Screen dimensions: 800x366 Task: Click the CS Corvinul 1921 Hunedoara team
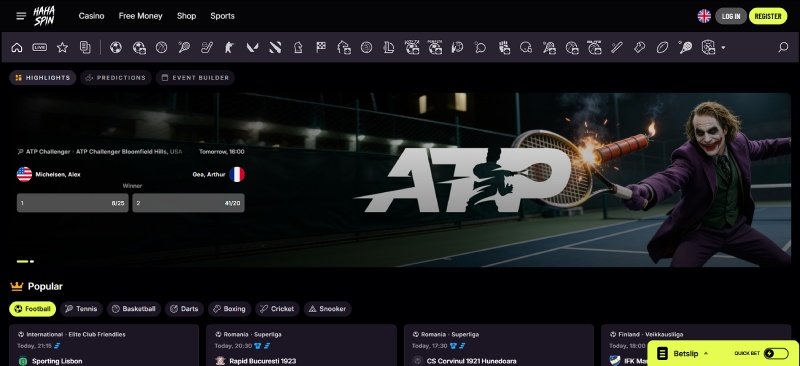[471, 361]
